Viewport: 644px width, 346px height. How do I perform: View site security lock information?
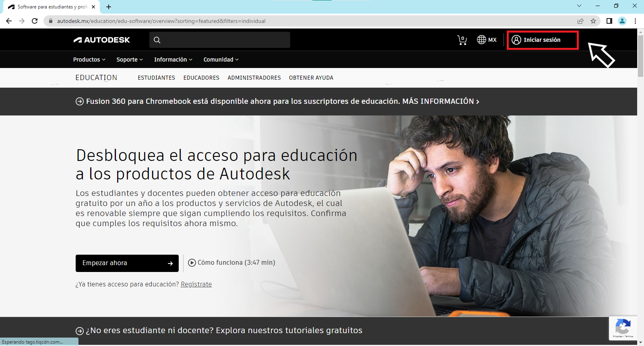(51, 21)
